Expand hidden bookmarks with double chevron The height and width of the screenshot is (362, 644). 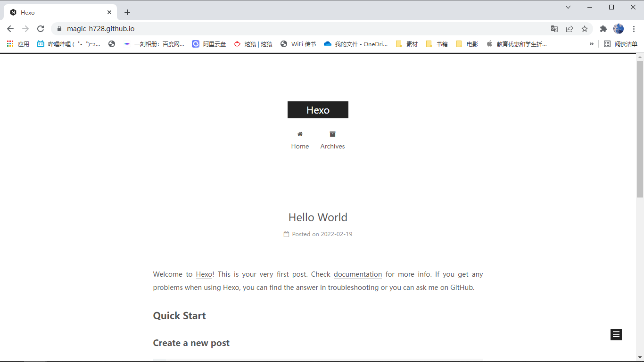tap(591, 44)
